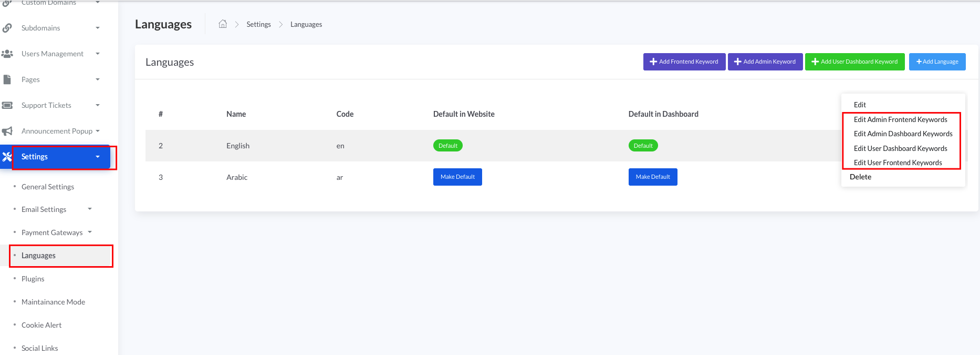Click the Users Management people icon

7,54
